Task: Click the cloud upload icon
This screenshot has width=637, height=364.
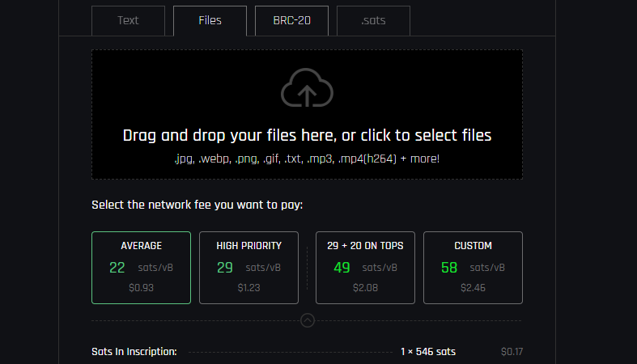Action: tap(307, 87)
